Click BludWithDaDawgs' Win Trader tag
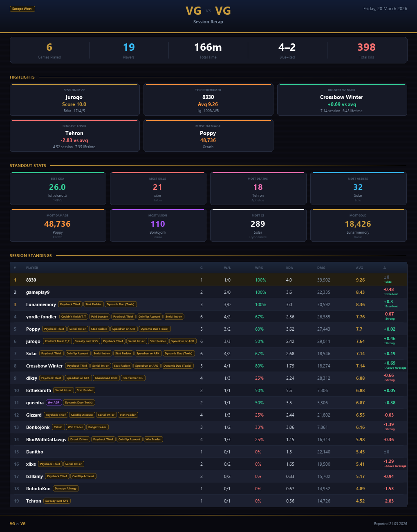Screen dimensions: 417x532 click(x=153, y=440)
